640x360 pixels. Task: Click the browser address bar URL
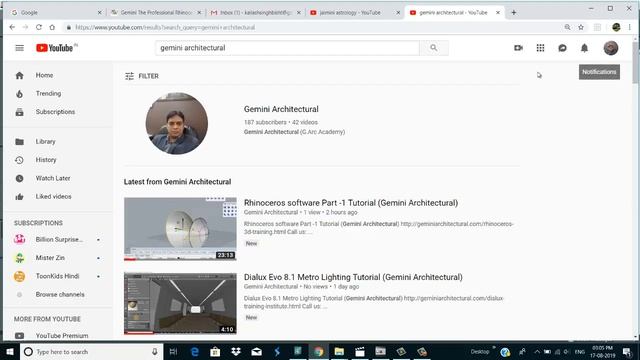pyautogui.click(x=165, y=27)
